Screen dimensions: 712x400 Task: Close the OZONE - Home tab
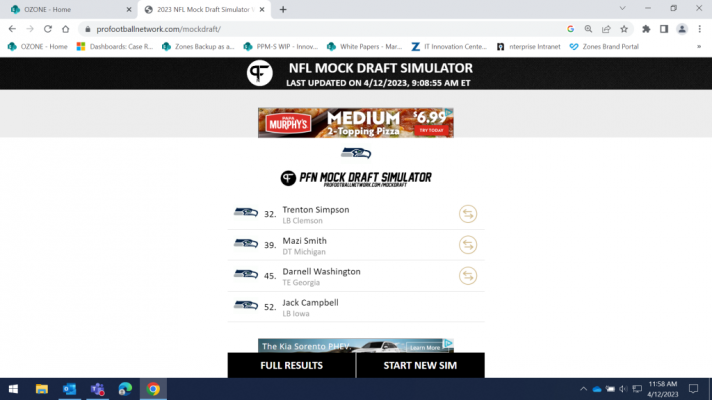click(129, 9)
